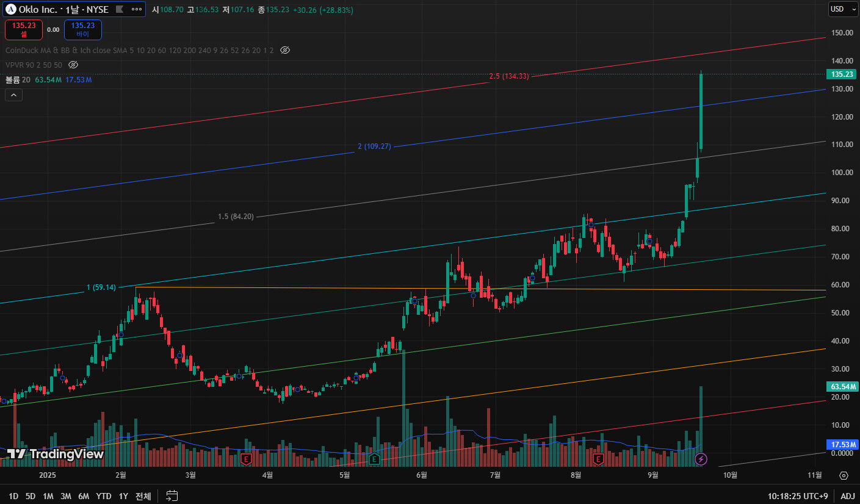Click the 10월 label on the time axis
860x504 pixels.
pyautogui.click(x=730, y=475)
